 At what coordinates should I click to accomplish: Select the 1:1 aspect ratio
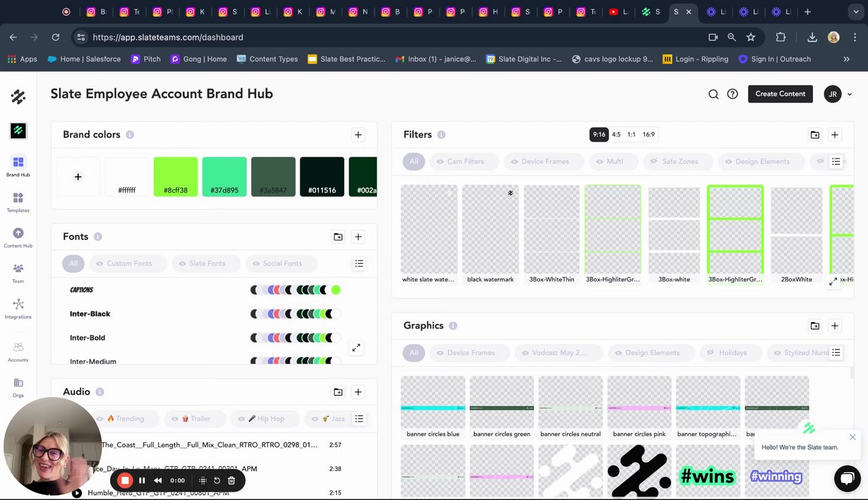[631, 134]
